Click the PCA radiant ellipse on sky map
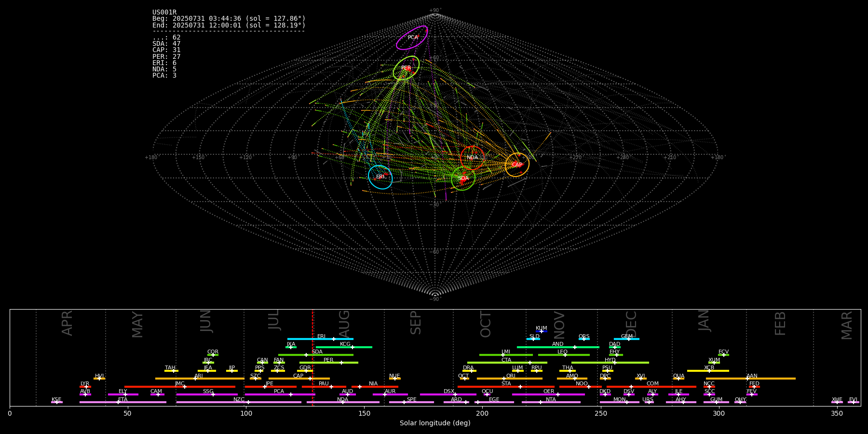This screenshot has width=868, height=434. (x=412, y=38)
